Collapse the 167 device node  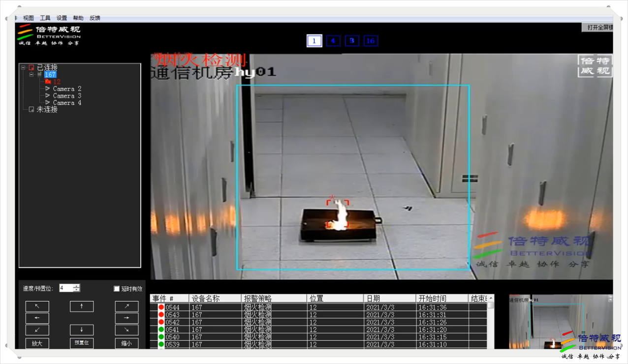31,75
